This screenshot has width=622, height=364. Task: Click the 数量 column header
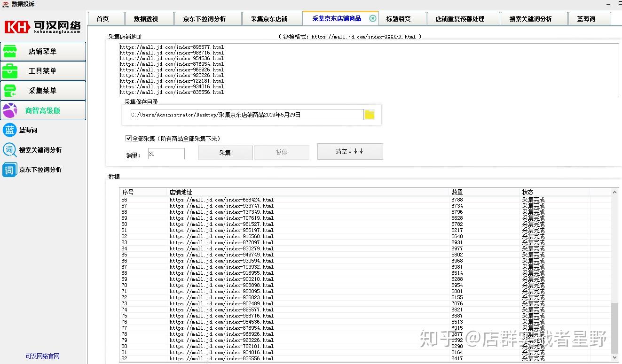(485, 192)
